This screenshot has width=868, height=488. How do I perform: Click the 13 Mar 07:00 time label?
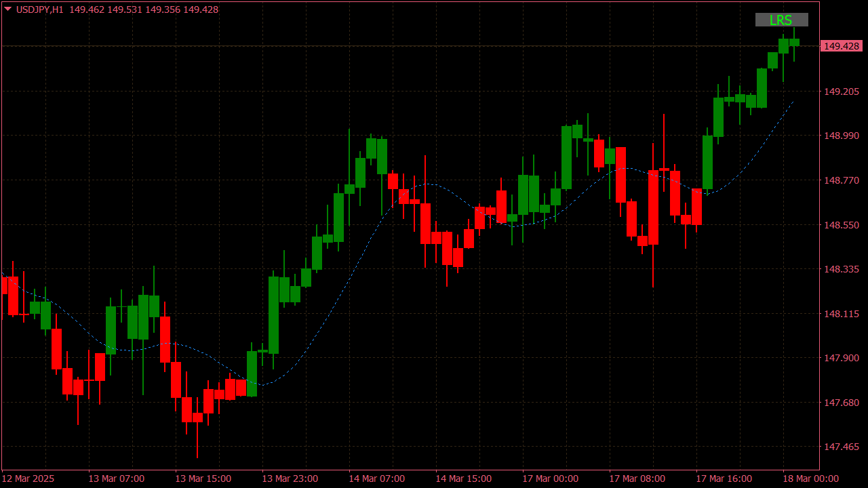click(116, 479)
